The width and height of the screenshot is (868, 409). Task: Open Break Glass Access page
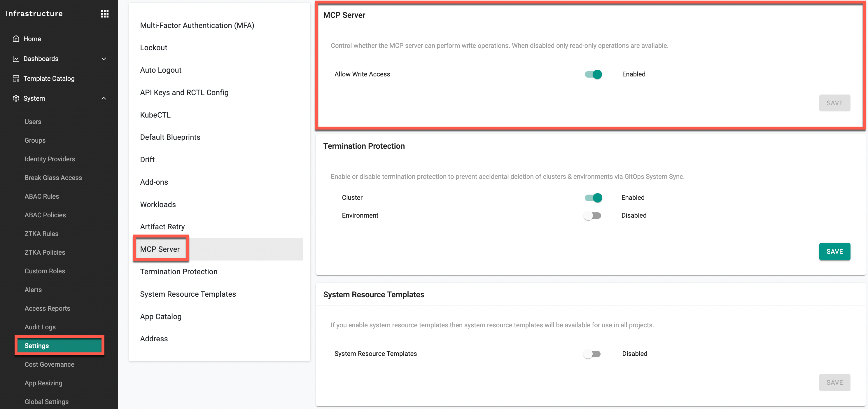(53, 178)
